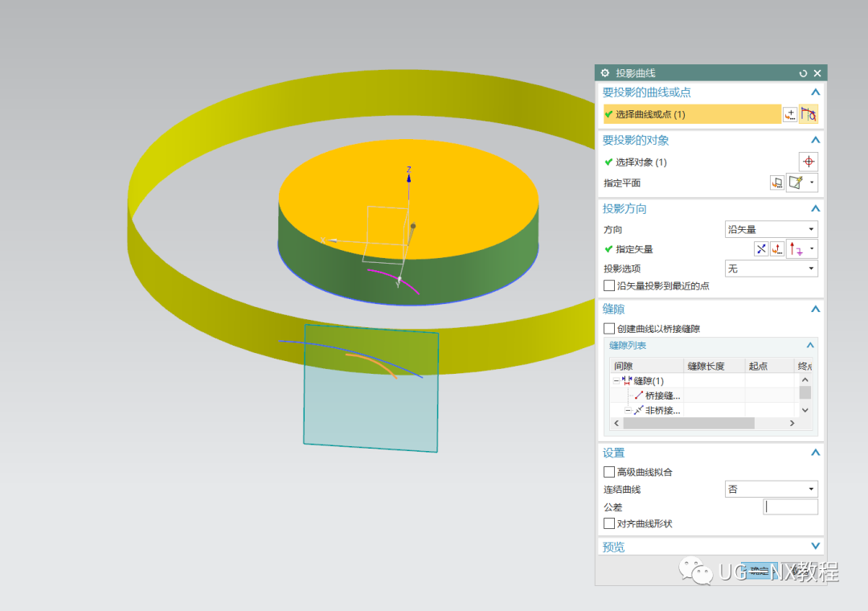Click the sketch section icon beside 选择曲线或点
The image size is (868, 611).
(790, 115)
